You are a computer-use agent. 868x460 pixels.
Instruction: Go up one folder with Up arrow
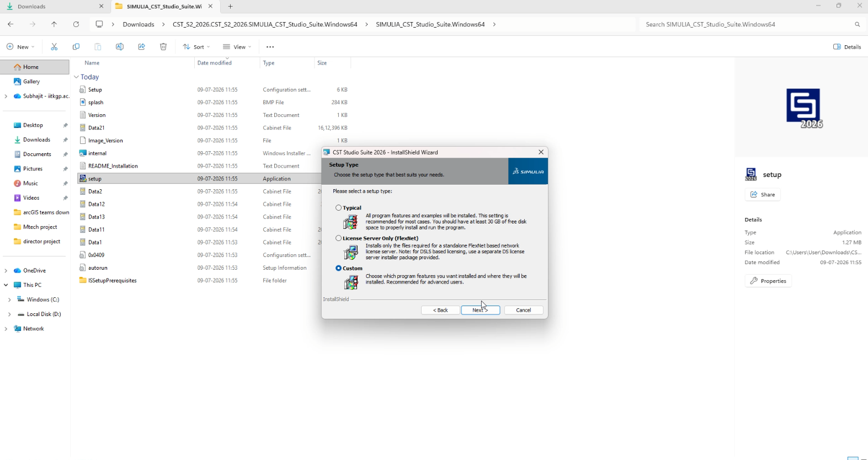[54, 24]
